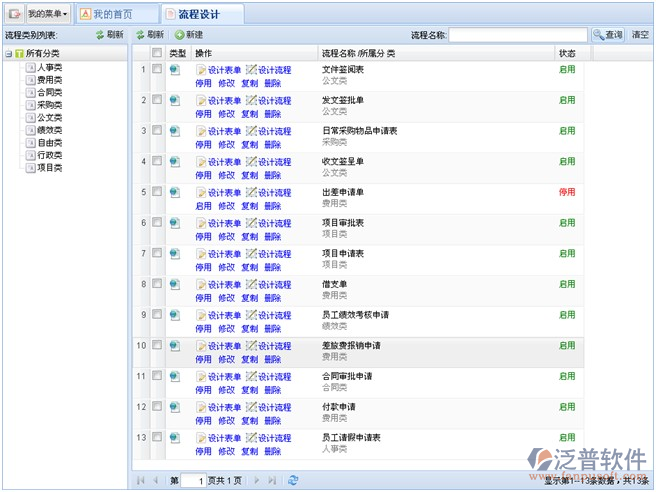Viewport: 657px width, 492px height.
Task: Click the 清空 button
Action: click(x=640, y=35)
